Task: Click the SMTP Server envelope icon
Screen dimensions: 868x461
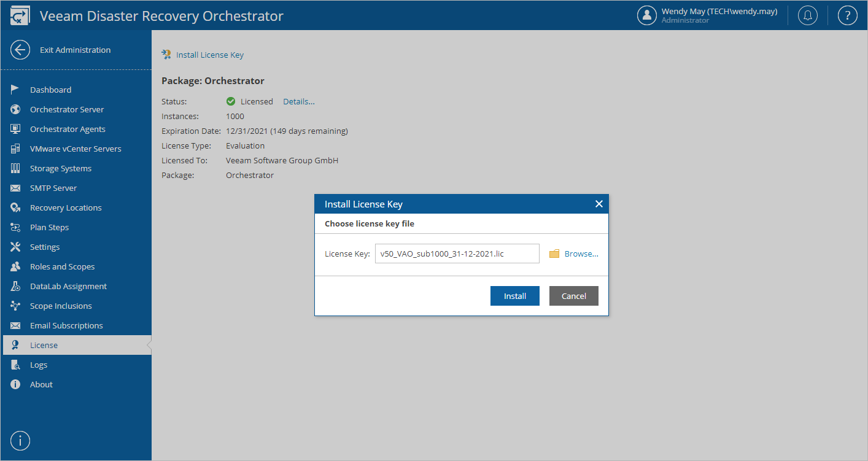Action: pyautogui.click(x=15, y=188)
